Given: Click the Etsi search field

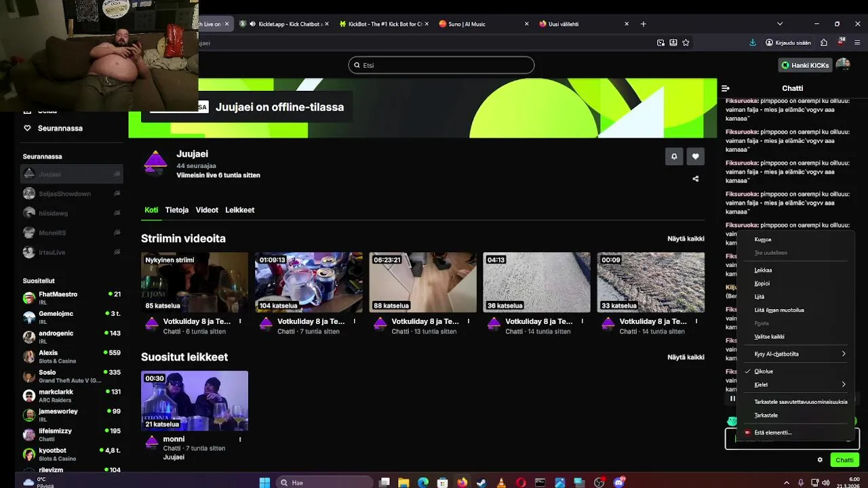Looking at the screenshot, I should pos(441,65).
